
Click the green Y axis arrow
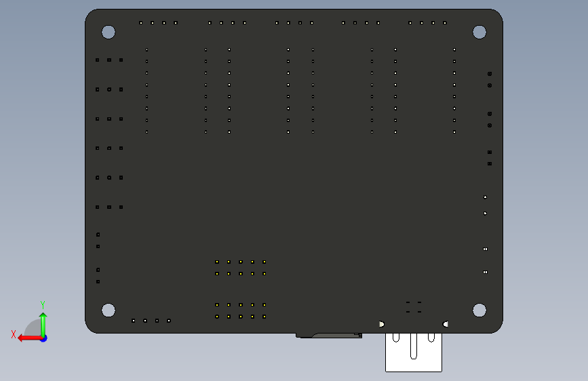[43, 325]
